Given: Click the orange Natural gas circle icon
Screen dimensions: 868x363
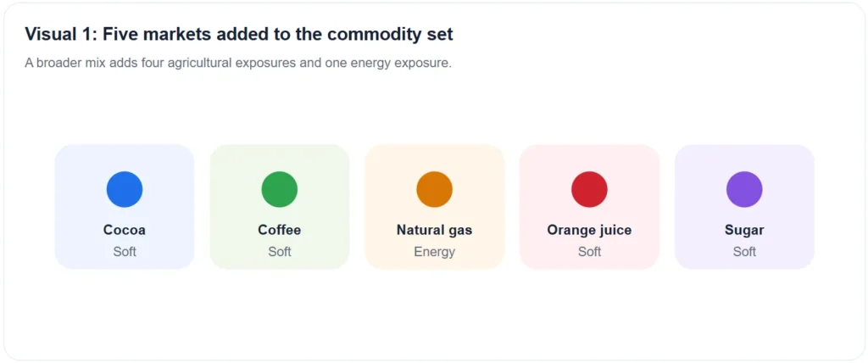Looking at the screenshot, I should tap(435, 189).
